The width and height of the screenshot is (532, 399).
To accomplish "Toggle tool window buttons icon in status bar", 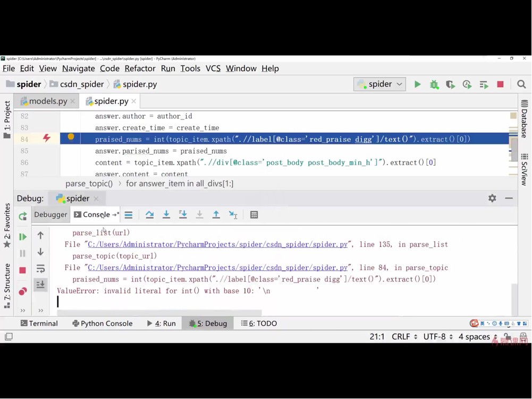I will point(9,336).
